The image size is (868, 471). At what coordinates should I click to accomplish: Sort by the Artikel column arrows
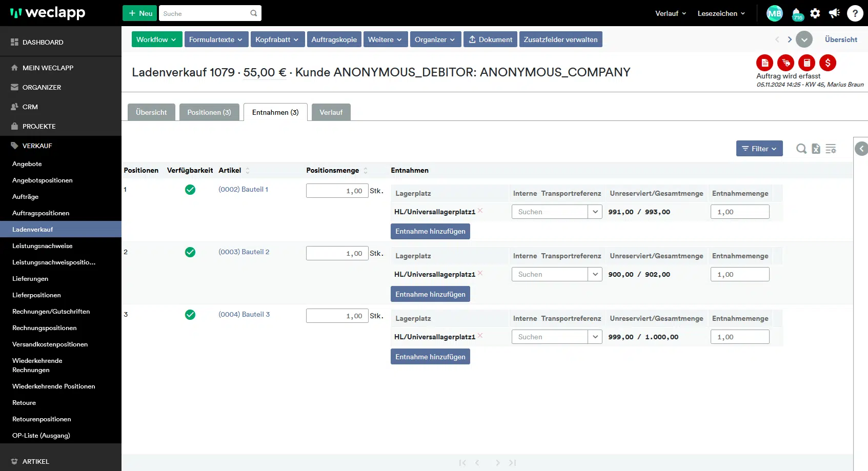(248, 171)
